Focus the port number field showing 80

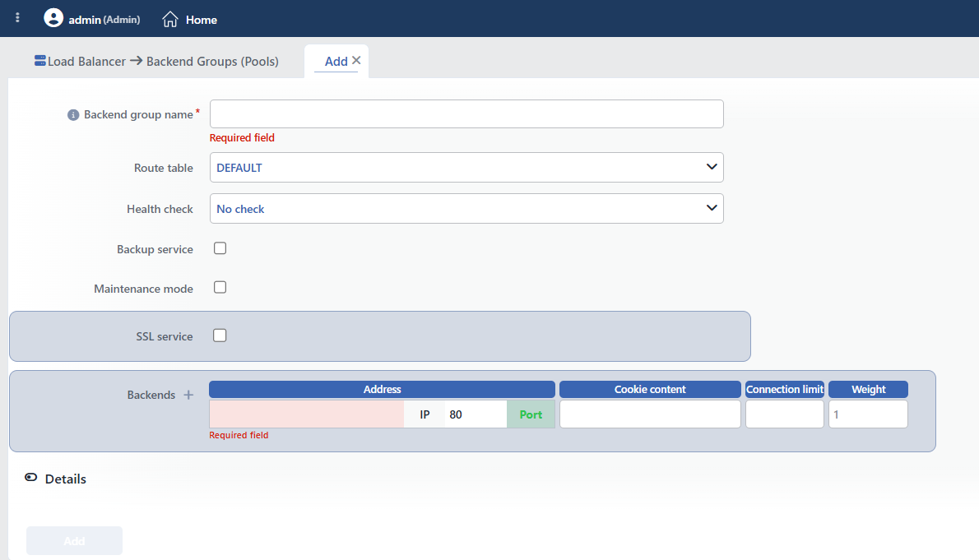click(476, 414)
